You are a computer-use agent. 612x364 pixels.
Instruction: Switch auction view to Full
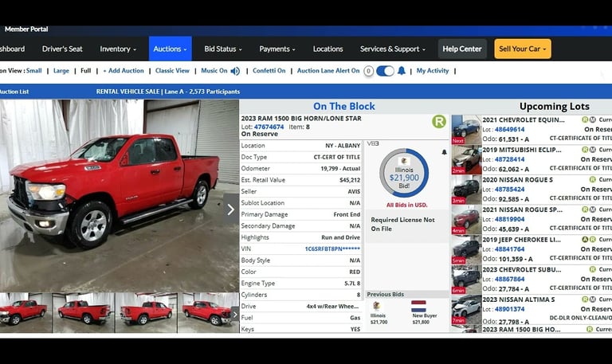click(x=85, y=71)
